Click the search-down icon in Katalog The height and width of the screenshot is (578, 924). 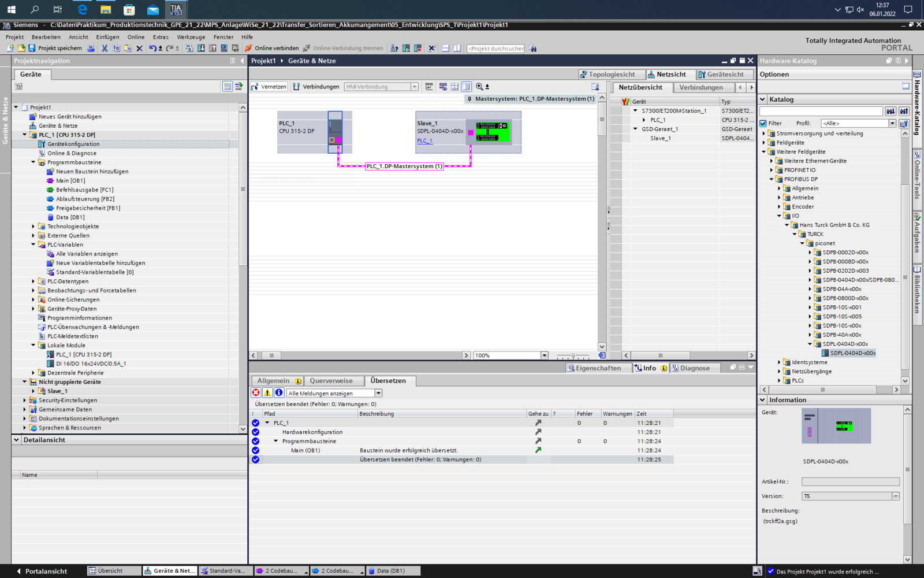[891, 111]
